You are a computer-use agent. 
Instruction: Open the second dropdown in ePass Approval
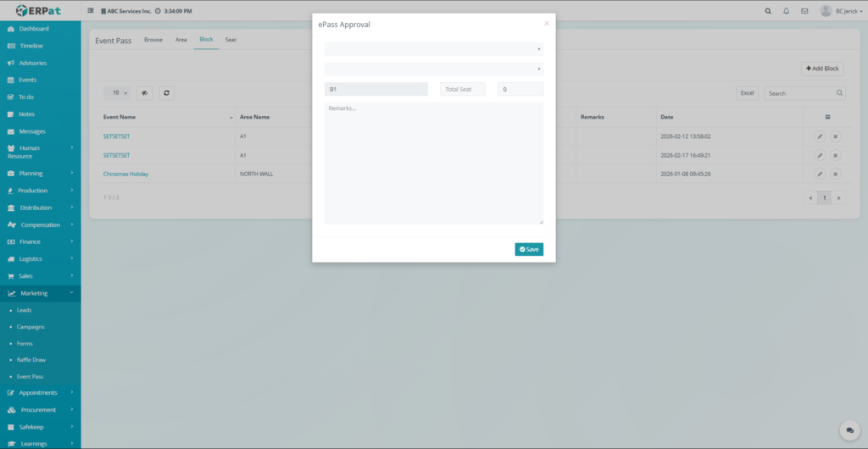[x=433, y=69]
